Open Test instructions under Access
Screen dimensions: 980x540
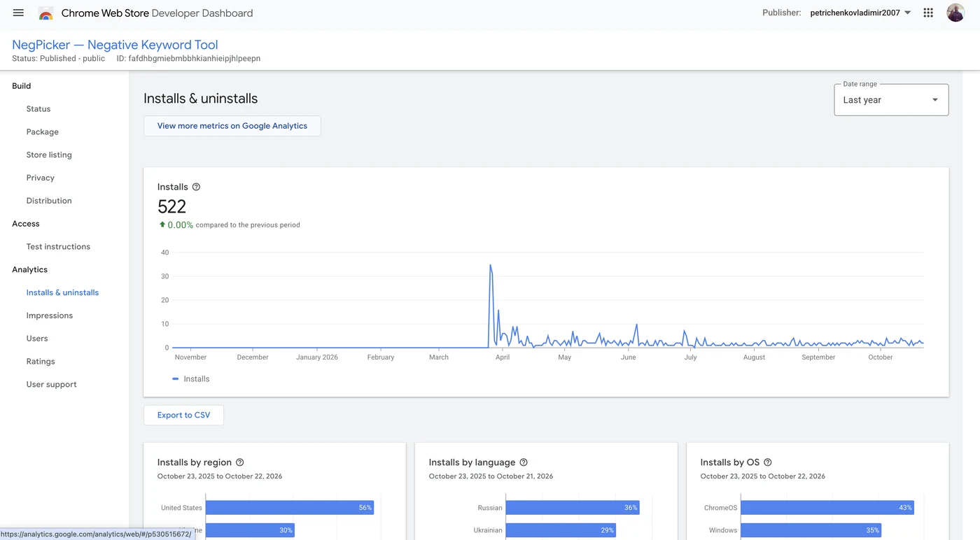(x=58, y=247)
